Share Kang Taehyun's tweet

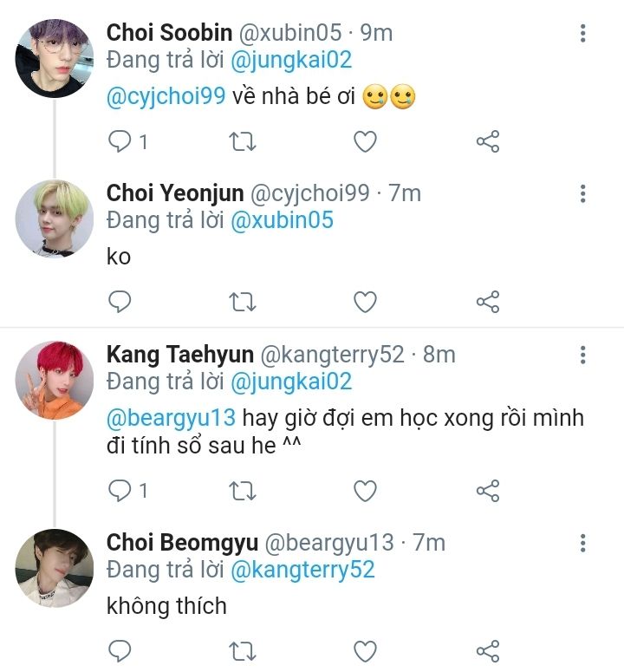pyautogui.click(x=488, y=490)
